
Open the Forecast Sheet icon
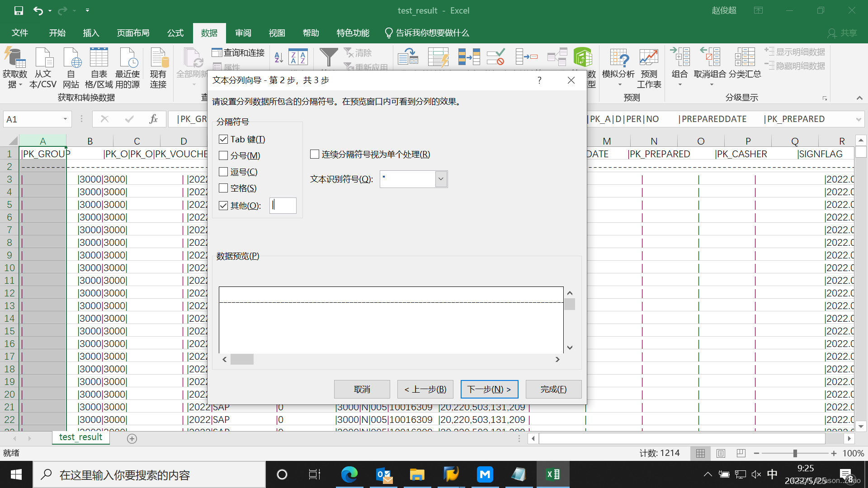(x=649, y=57)
